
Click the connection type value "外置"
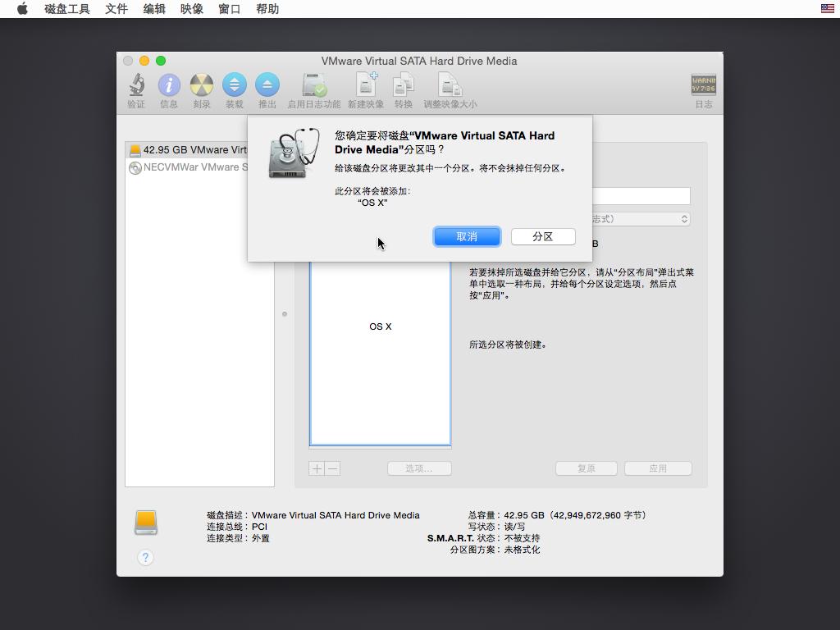[260, 538]
